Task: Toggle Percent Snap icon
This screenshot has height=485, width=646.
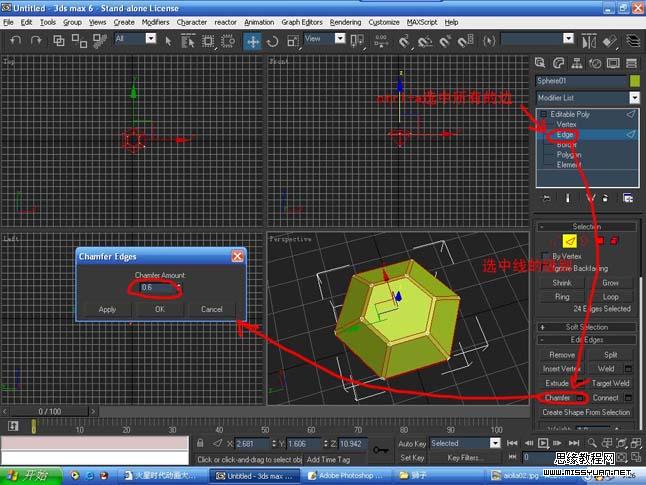Action: coord(445,41)
